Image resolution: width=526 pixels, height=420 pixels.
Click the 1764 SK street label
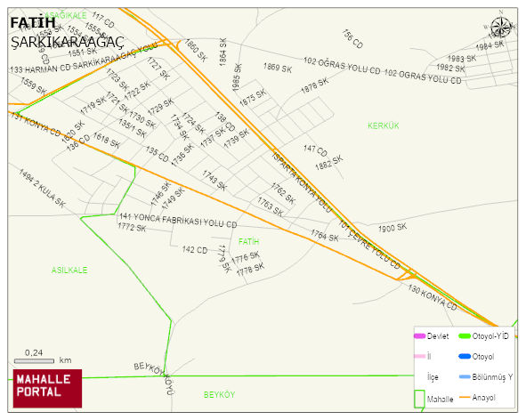pyautogui.click(x=324, y=235)
